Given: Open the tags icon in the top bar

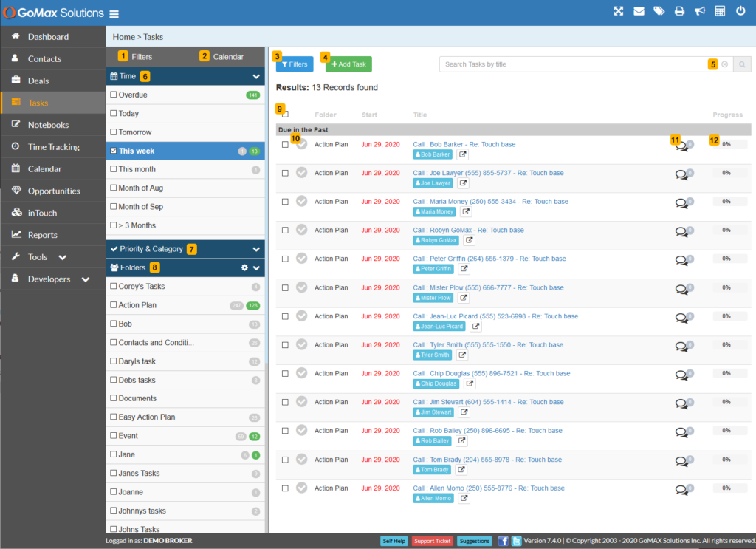Looking at the screenshot, I should (659, 11).
